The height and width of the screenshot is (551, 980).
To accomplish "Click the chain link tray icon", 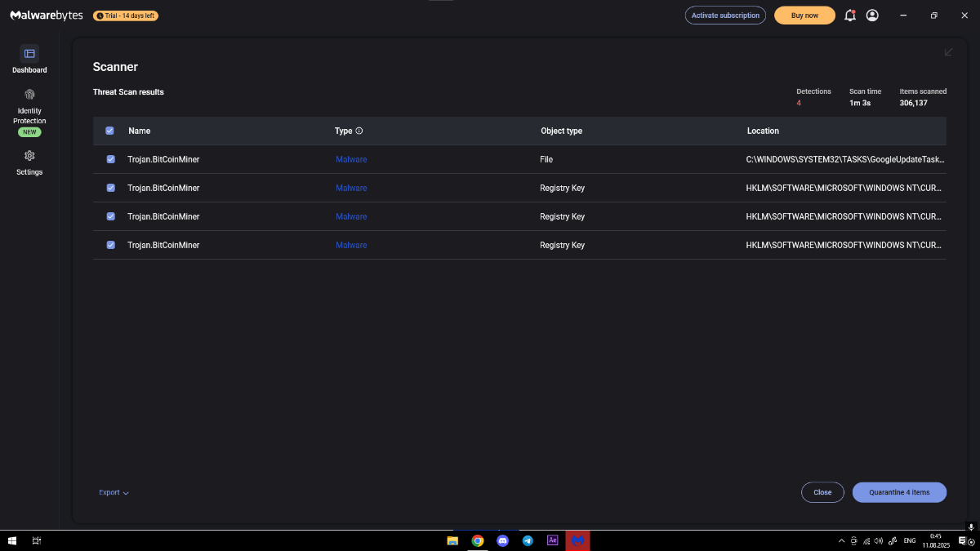I will pyautogui.click(x=893, y=540).
